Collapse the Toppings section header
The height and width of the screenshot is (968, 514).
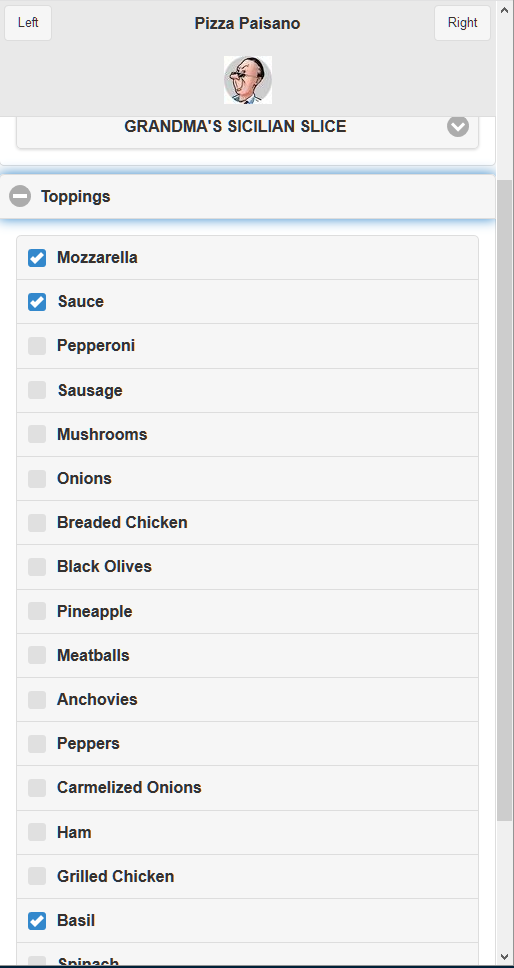pyautogui.click(x=247, y=196)
